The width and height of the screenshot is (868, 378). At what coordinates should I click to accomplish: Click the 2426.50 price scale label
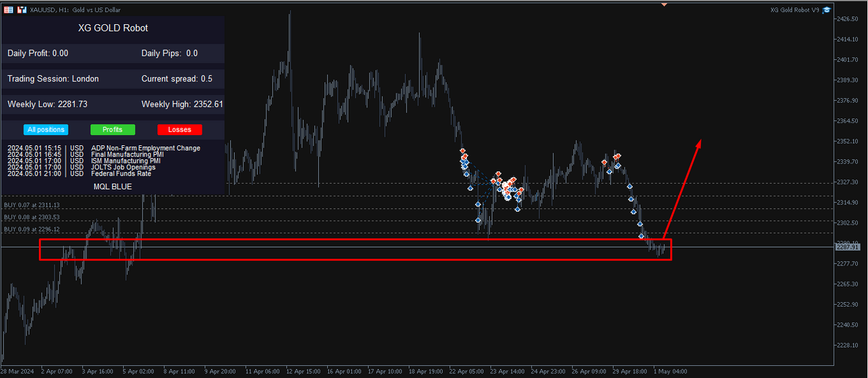[847, 19]
